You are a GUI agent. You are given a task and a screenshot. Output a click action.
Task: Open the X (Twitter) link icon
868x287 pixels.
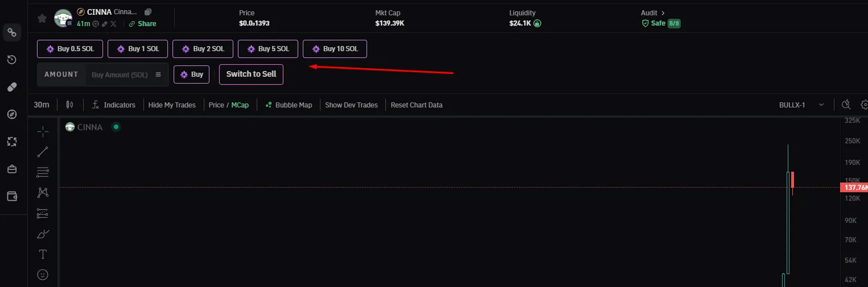coord(113,24)
